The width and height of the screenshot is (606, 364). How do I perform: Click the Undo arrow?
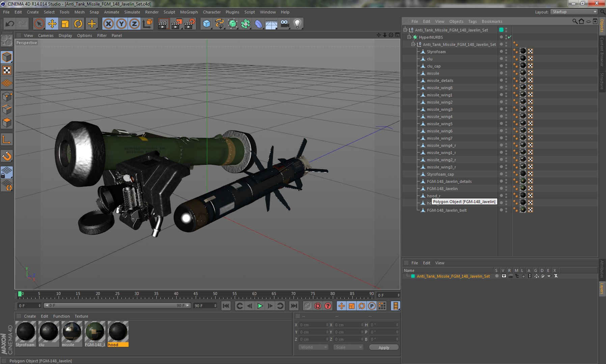pyautogui.click(x=10, y=24)
